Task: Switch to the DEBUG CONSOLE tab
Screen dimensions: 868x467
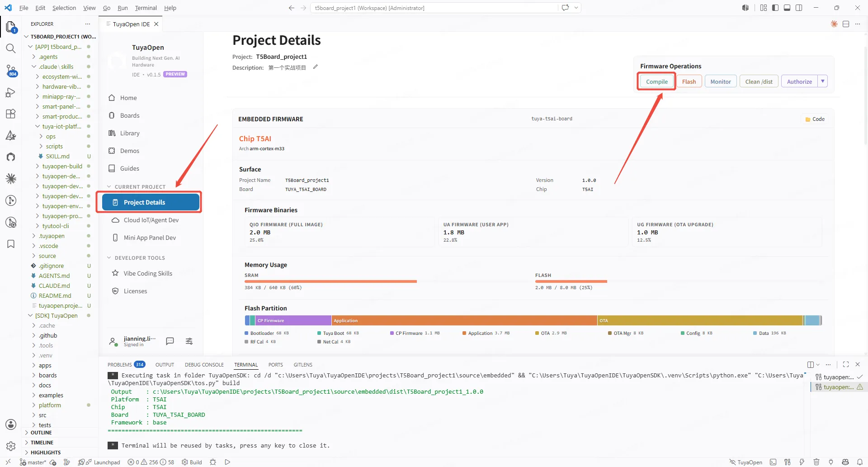Action: (x=204, y=365)
